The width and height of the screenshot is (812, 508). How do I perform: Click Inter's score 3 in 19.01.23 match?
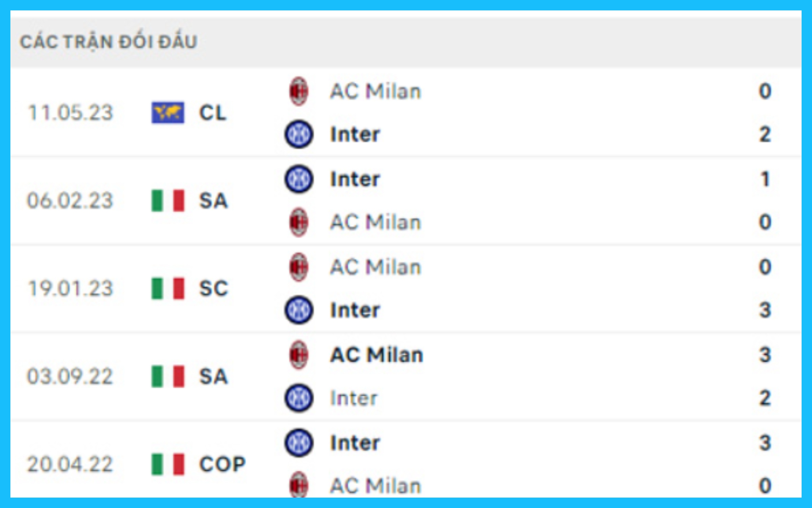click(x=765, y=310)
